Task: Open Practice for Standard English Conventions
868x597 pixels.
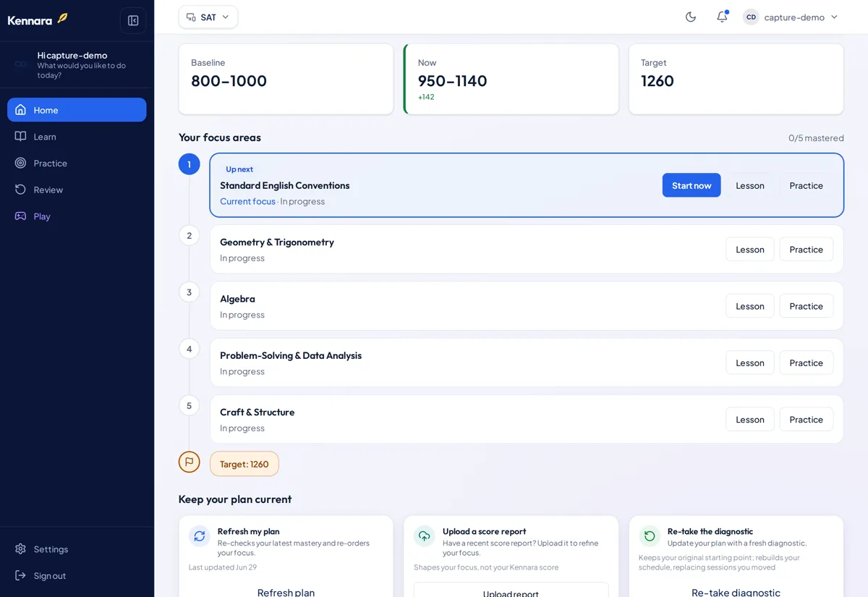Action: 807,185
